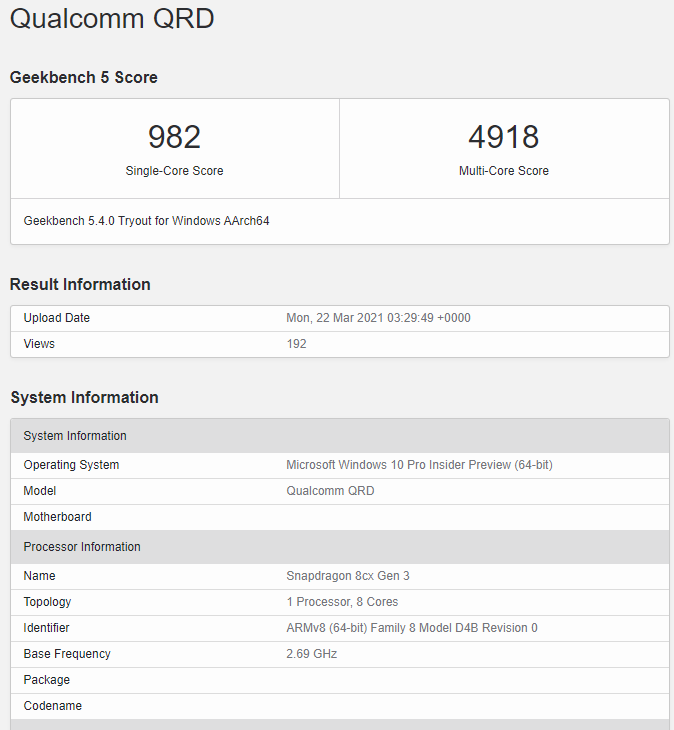Click the Result Information heading
The image size is (674, 730).
coord(80,284)
